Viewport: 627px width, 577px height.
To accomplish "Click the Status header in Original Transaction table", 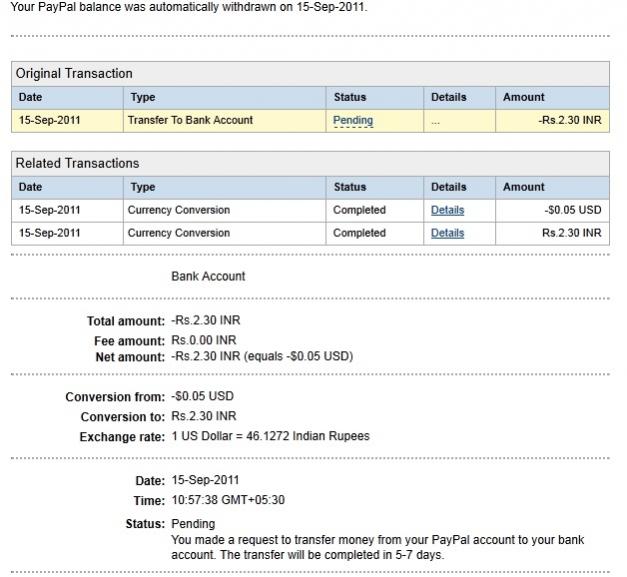I will point(350,97).
